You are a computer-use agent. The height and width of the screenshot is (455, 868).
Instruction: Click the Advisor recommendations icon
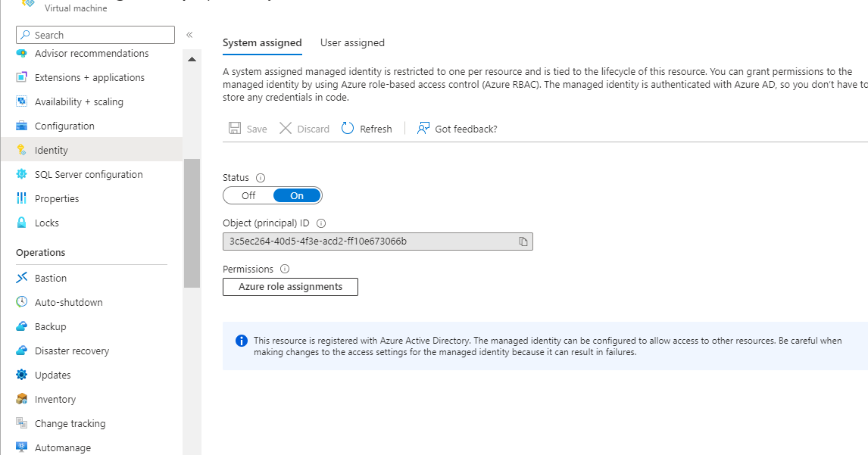coord(22,53)
